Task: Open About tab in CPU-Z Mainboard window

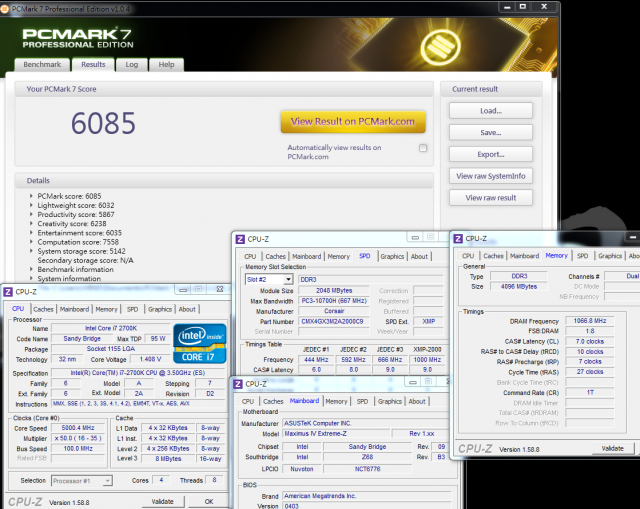Action: (417, 401)
